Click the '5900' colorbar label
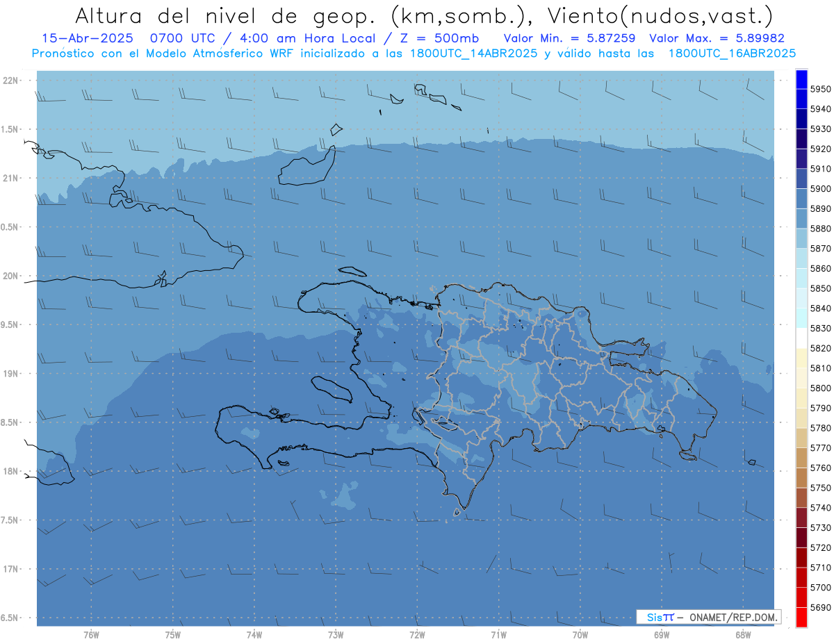The image size is (834, 644). click(820, 189)
